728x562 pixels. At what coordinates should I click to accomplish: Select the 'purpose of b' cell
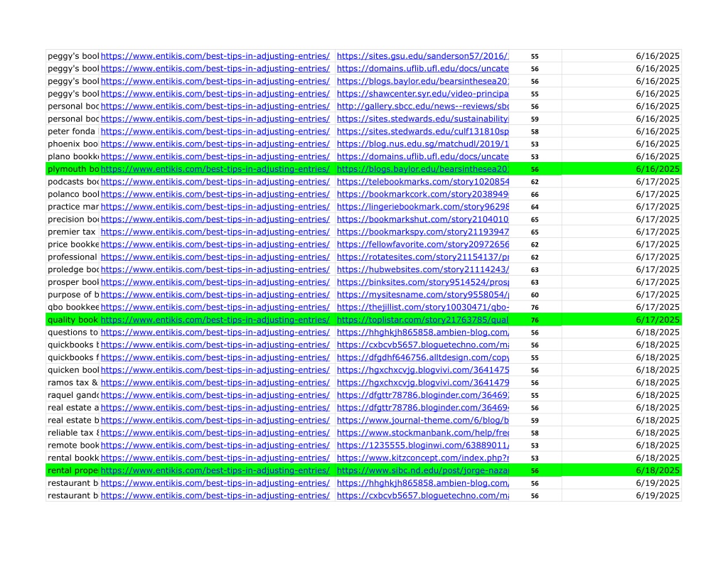(x=73, y=294)
